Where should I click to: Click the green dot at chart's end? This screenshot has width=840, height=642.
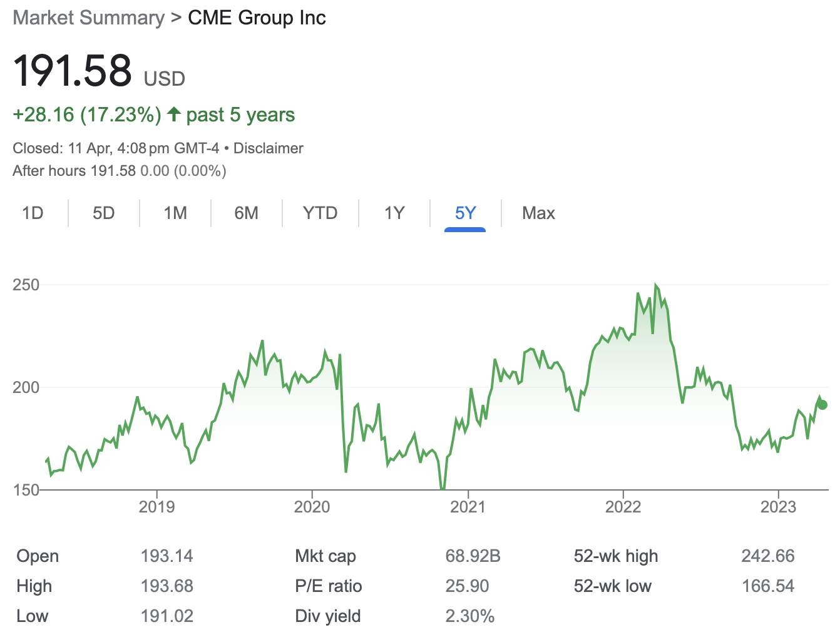[822, 405]
